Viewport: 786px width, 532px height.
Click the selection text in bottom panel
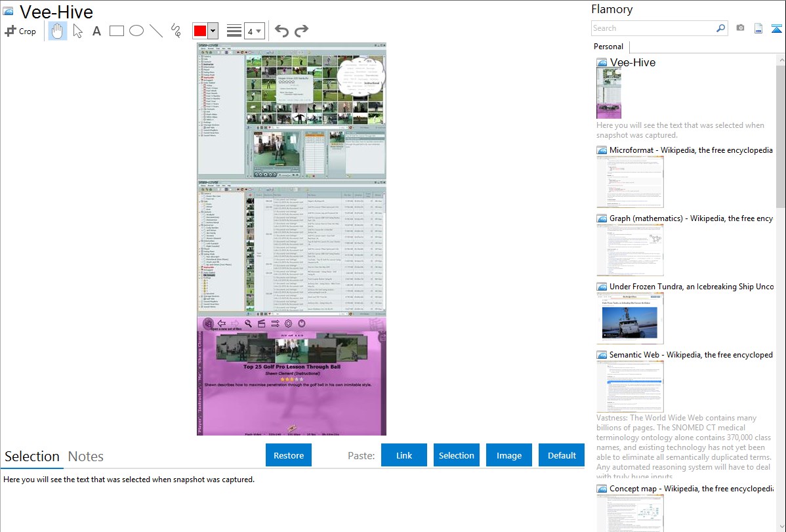[x=129, y=480]
